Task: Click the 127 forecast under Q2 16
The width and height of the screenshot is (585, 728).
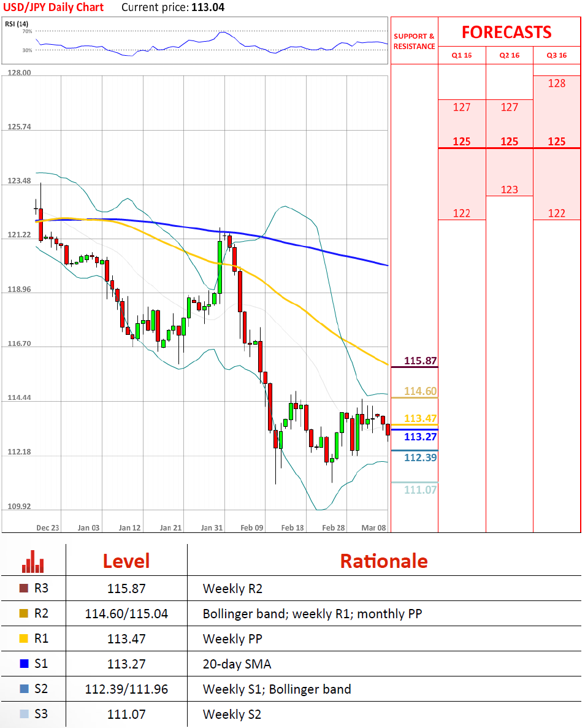Action: click(510, 107)
